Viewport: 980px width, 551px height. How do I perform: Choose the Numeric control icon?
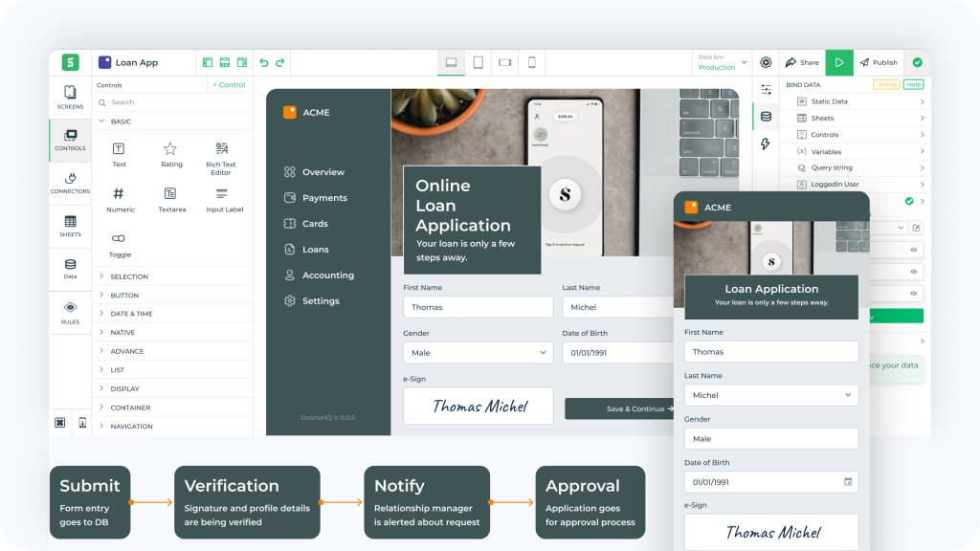point(119,194)
